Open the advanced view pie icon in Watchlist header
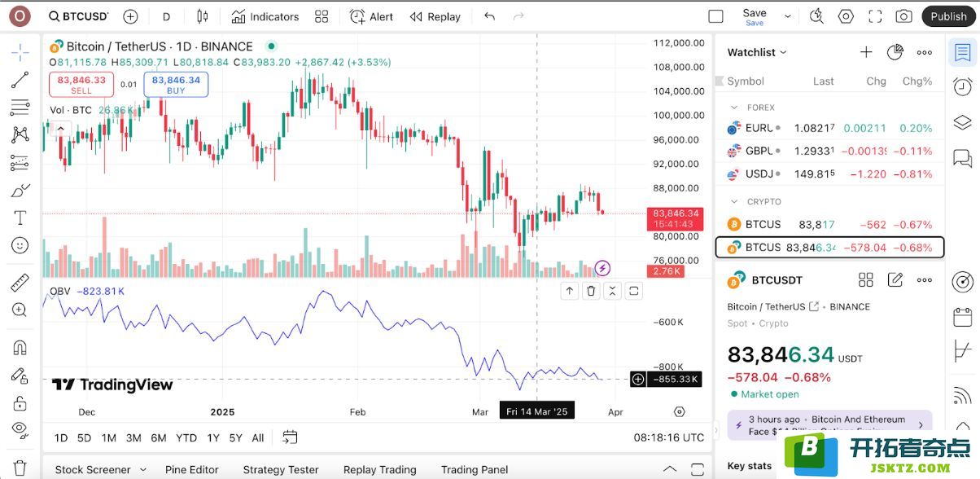This screenshot has width=980, height=479. click(x=895, y=52)
